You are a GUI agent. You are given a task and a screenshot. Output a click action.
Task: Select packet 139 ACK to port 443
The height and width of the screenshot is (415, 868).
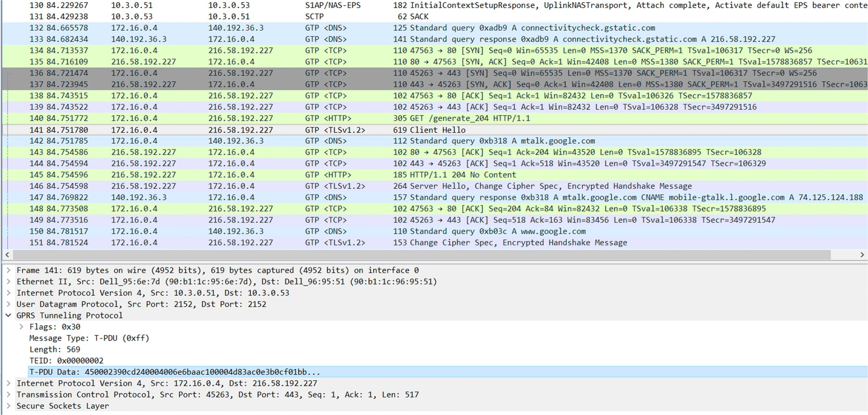point(435,107)
